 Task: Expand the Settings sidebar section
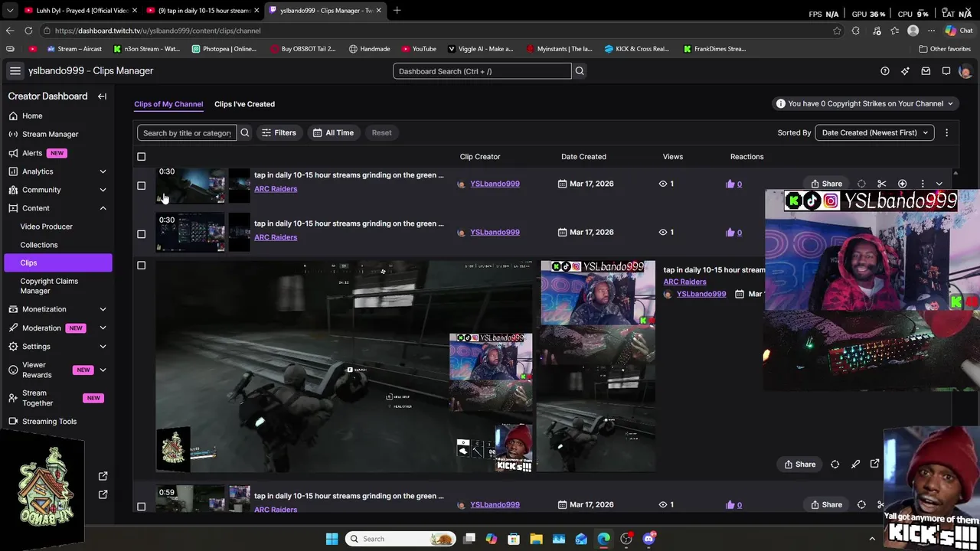103,347
